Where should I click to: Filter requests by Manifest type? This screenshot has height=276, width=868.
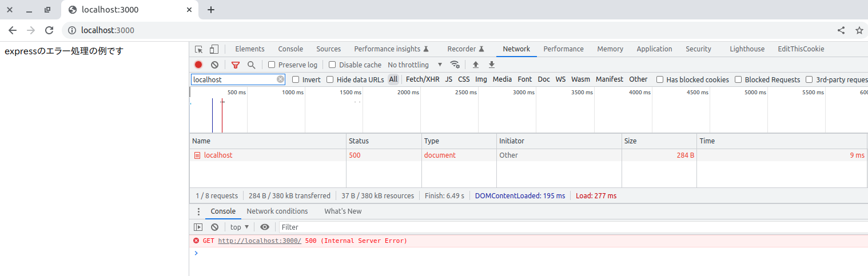coord(610,79)
